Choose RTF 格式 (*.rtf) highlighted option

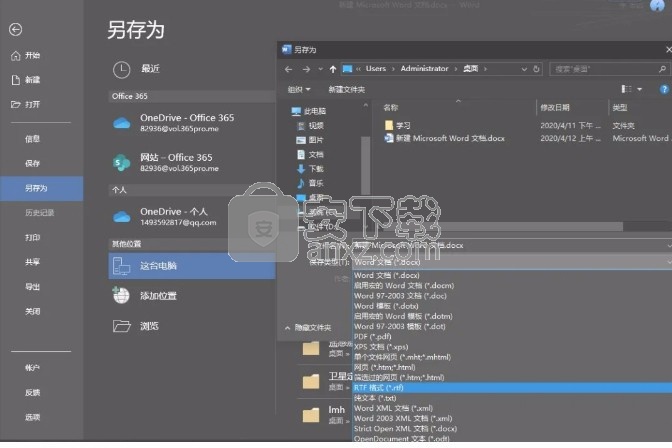click(512, 388)
